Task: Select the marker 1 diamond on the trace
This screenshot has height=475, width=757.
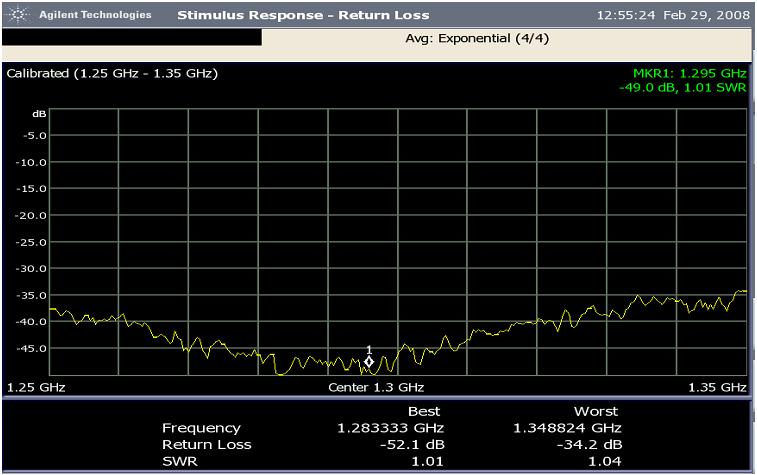Action: tap(369, 362)
